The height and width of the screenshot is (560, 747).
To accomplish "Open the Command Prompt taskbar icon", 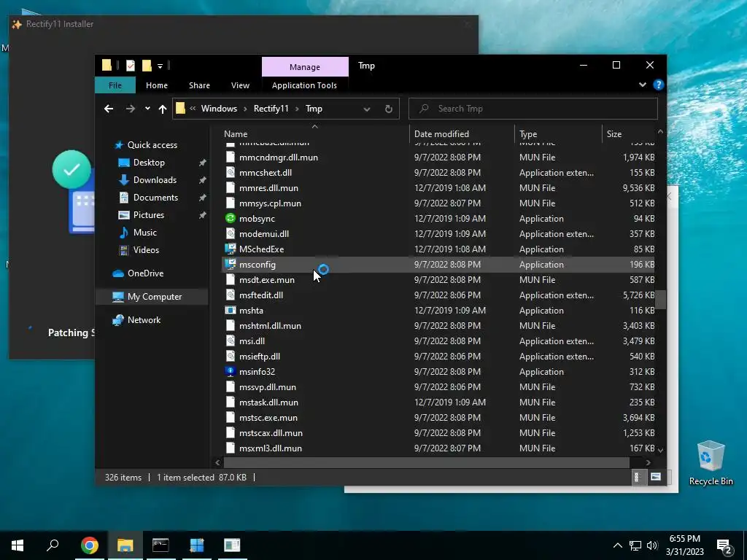I will pyautogui.click(x=160, y=545).
